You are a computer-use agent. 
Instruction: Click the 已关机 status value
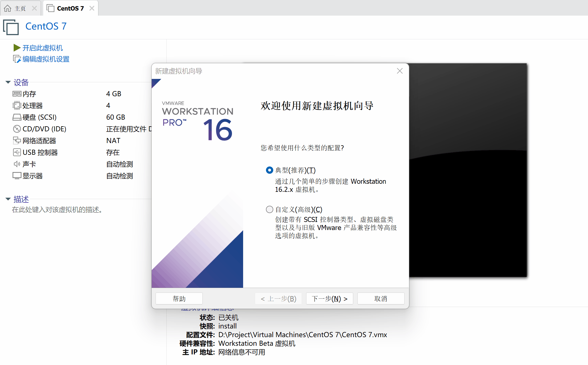tap(228, 318)
